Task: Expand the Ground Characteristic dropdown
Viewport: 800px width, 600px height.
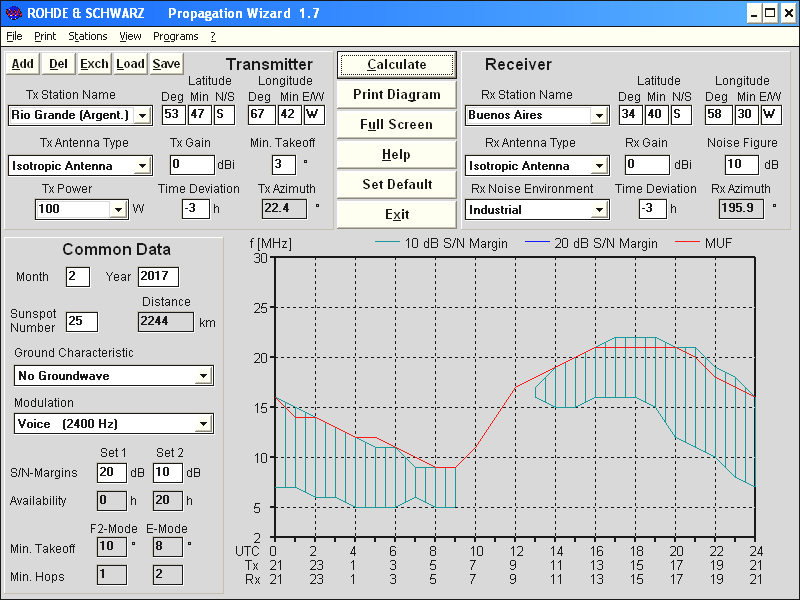Action: [x=204, y=376]
